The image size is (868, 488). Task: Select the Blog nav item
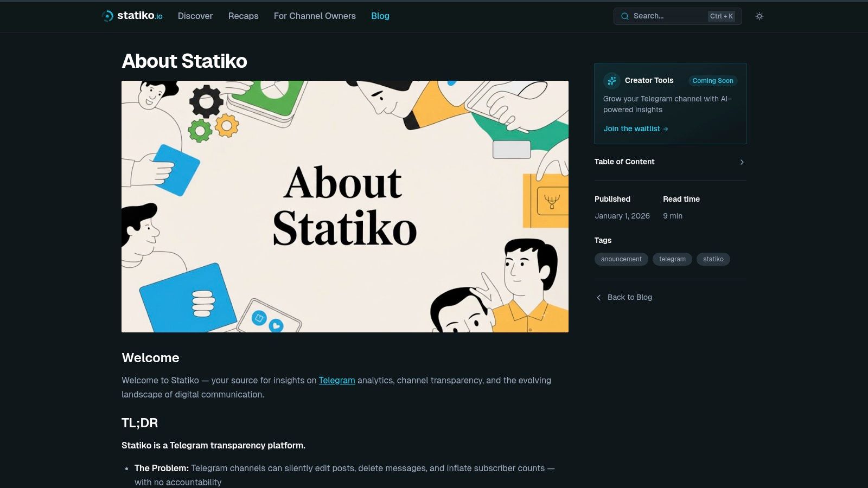(380, 16)
